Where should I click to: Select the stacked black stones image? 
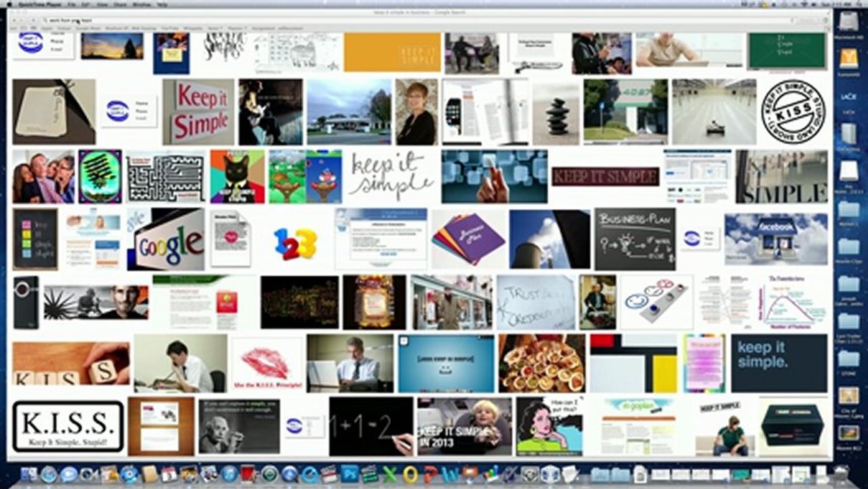pyautogui.click(x=556, y=112)
